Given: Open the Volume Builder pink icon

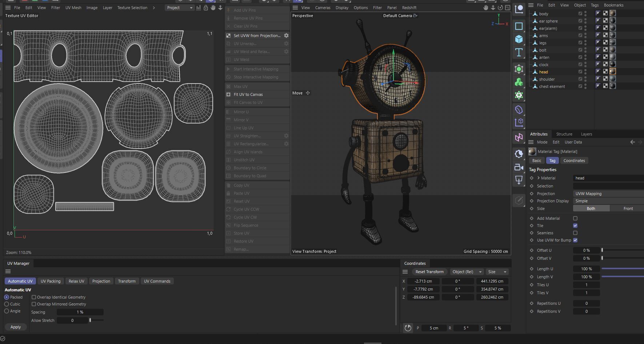Looking at the screenshot, I should point(519,137).
